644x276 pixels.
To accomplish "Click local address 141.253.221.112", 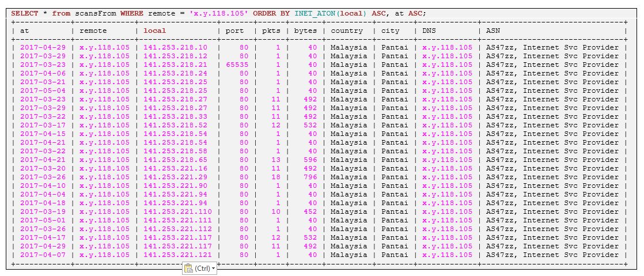I will click(177, 229).
